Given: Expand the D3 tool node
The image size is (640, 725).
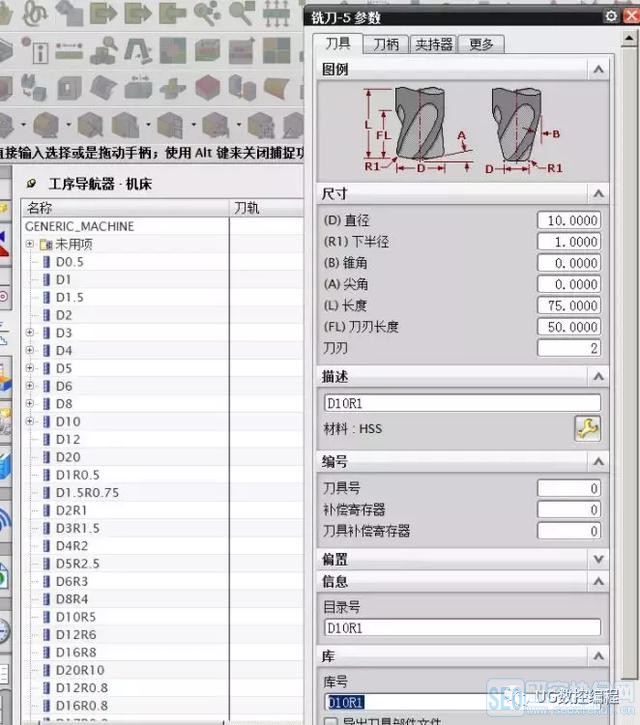Looking at the screenshot, I should click(x=30, y=332).
